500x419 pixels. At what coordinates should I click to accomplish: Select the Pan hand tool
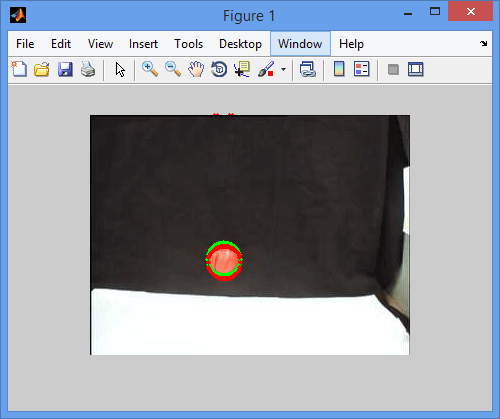[x=196, y=69]
